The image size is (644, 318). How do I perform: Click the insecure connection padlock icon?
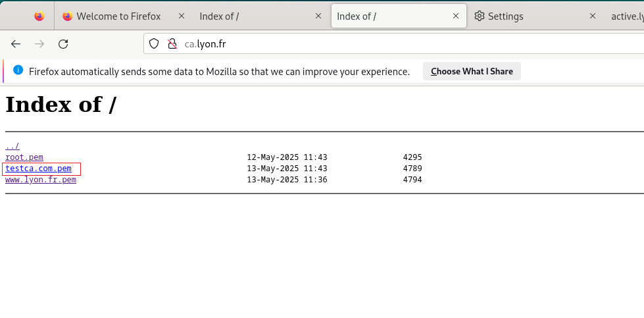[172, 43]
